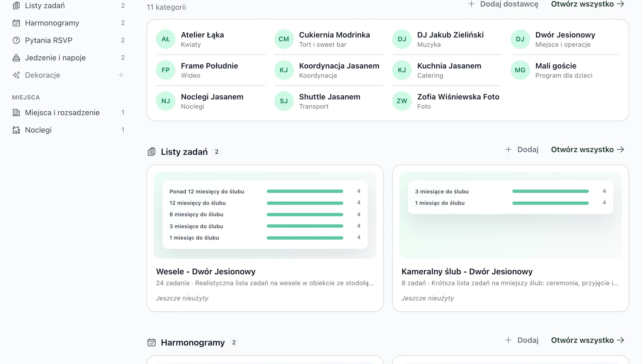
Task: Click Otwórz wszystko in Harmonogramy section
Action: [x=587, y=340]
